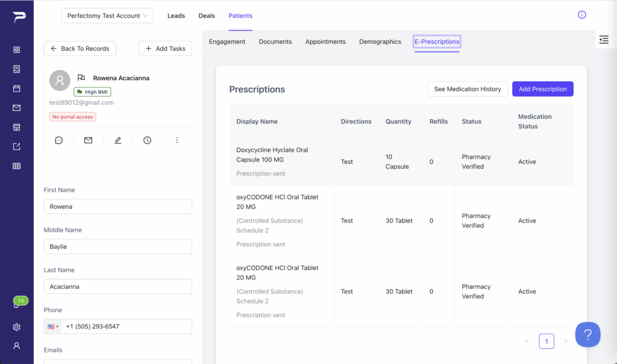Open the user profile icon in sidebar
Screen dimensions: 617x364
[16, 345]
